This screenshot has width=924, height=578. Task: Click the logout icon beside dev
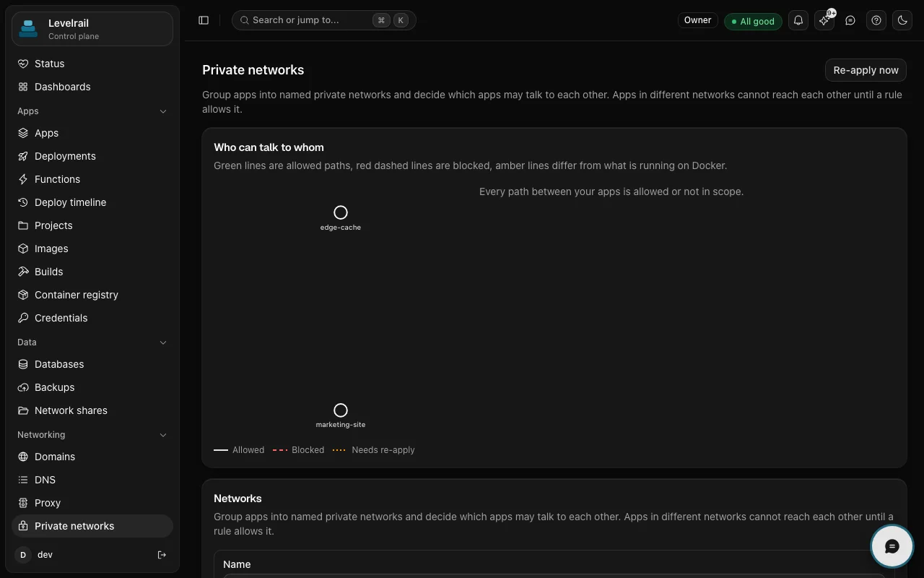[x=162, y=555]
